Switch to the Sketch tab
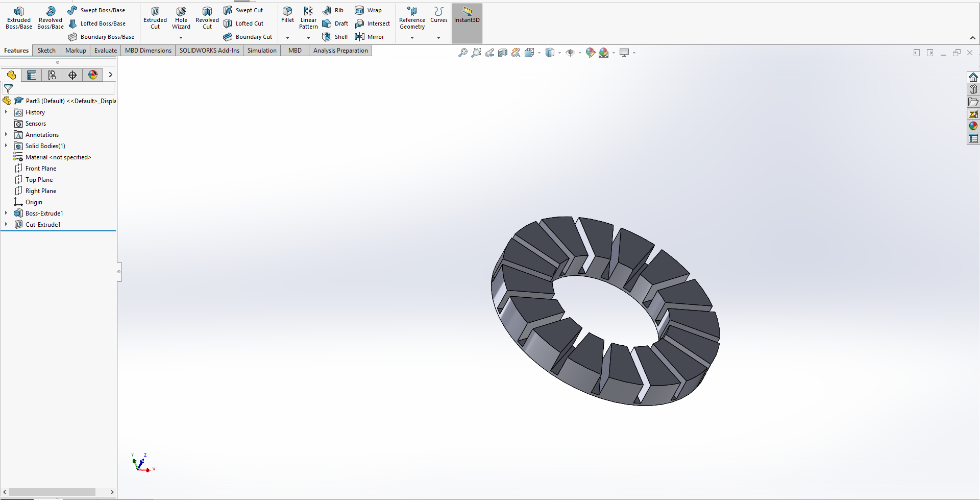The width and height of the screenshot is (980, 500). [x=46, y=51]
